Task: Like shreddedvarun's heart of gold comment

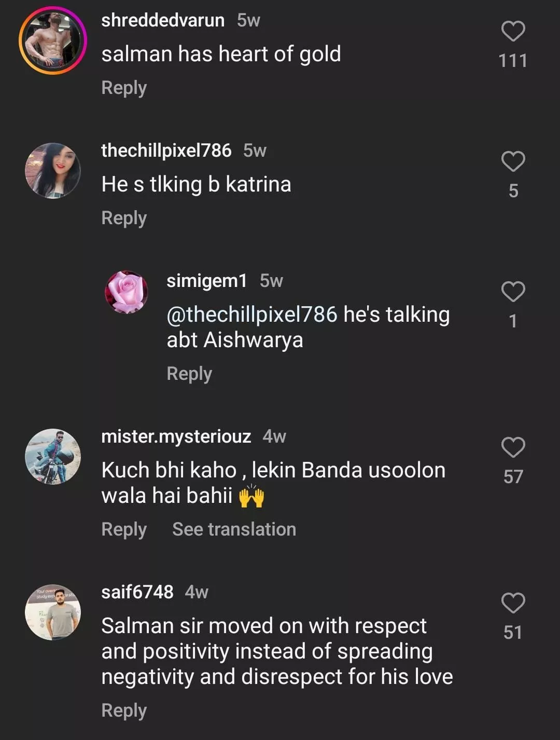Action: pos(513,32)
